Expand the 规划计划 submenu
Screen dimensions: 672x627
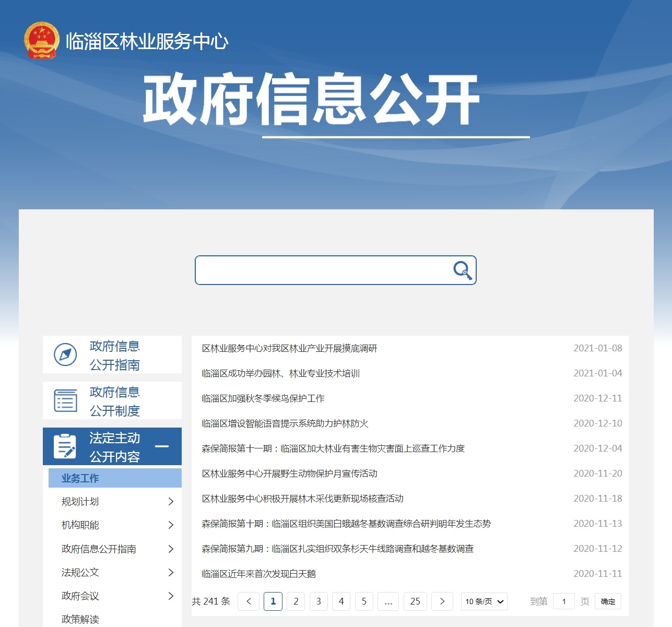click(x=171, y=502)
